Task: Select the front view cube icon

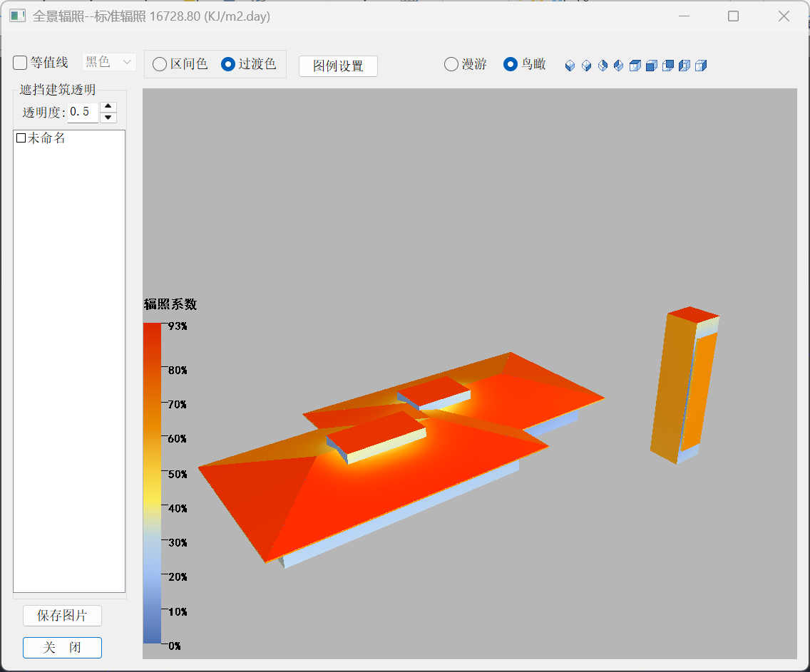Action: (651, 66)
